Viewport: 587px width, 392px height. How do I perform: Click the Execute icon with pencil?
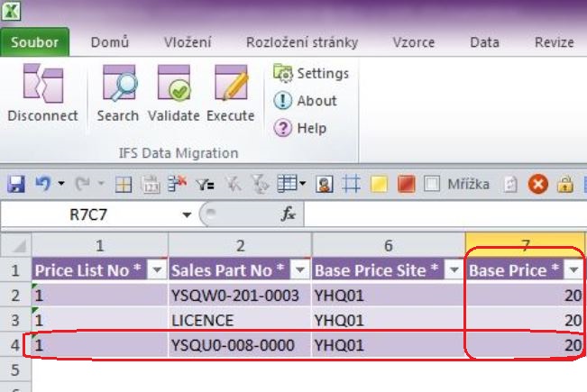point(231,83)
